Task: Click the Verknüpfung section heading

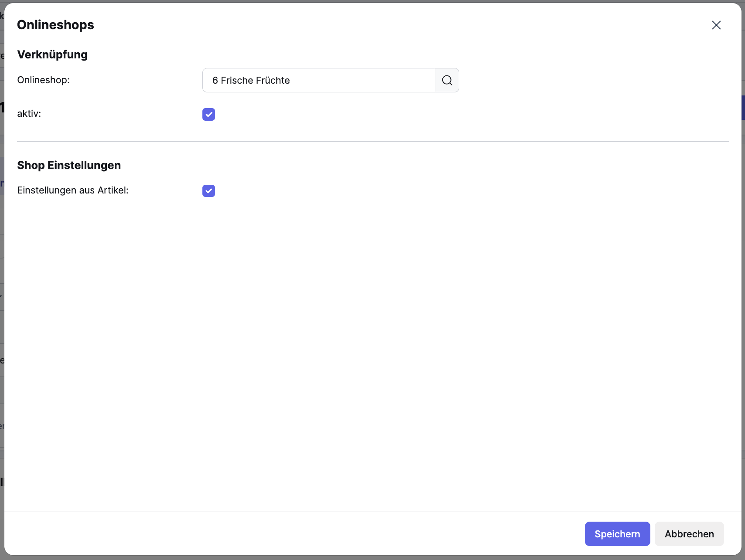Action: [x=52, y=54]
